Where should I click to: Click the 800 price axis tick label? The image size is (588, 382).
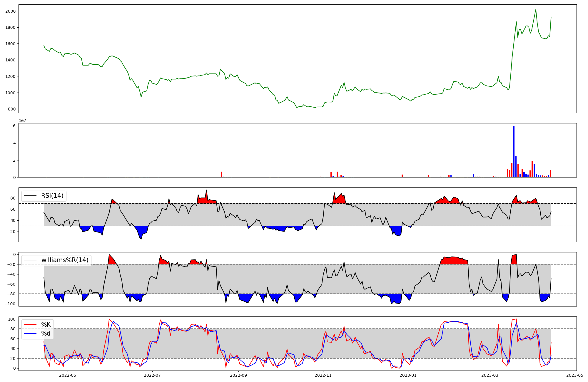(12, 109)
